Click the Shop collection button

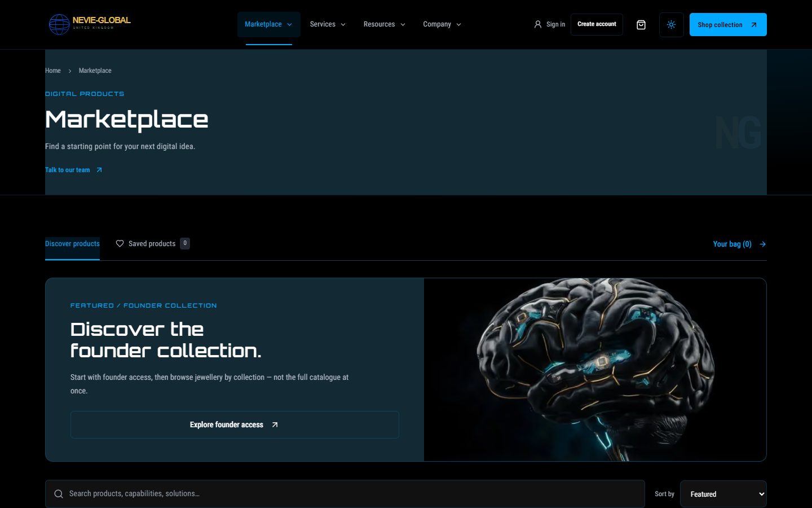[x=728, y=25]
